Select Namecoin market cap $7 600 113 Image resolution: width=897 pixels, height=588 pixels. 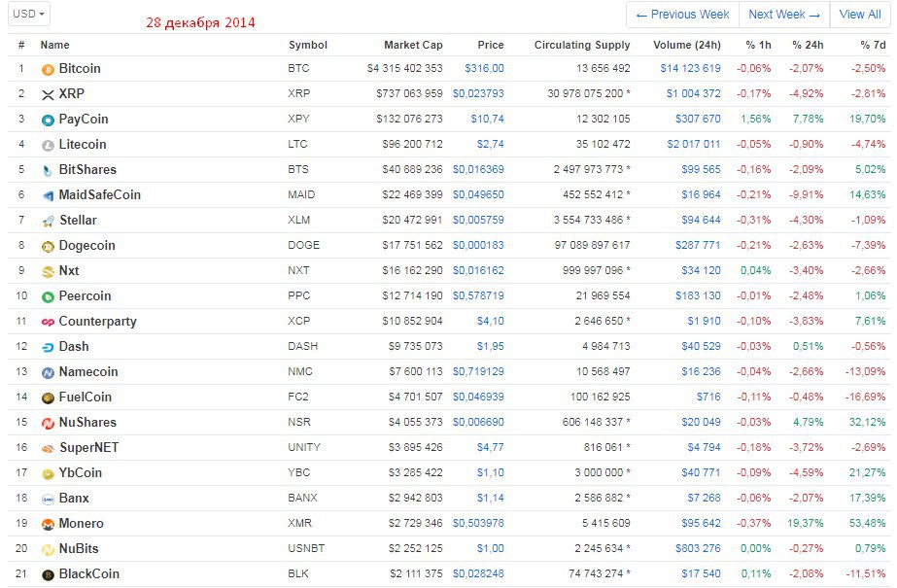(416, 372)
